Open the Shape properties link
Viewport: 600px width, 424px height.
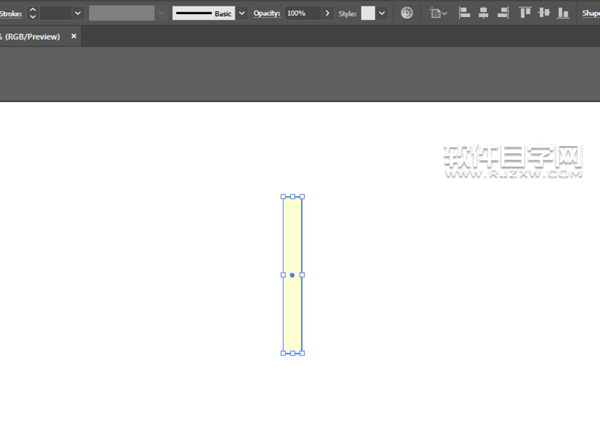point(591,13)
